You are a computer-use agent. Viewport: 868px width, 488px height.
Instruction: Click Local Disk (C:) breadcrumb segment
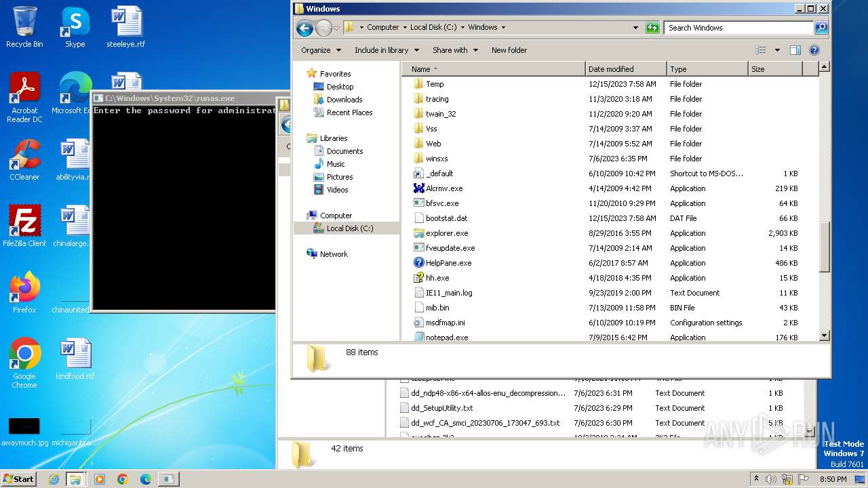coord(433,28)
